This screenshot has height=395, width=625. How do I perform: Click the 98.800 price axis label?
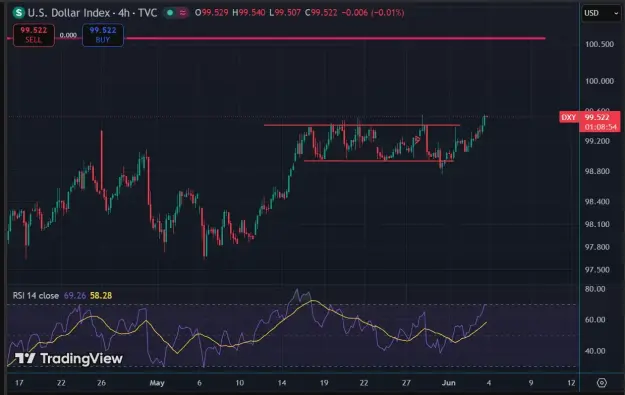pyautogui.click(x=597, y=171)
